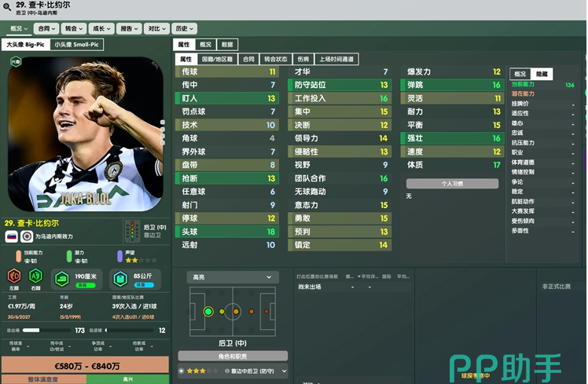The width and height of the screenshot is (588, 384).
Task: Switch to 小头像 Small-Pic view
Action: point(76,45)
